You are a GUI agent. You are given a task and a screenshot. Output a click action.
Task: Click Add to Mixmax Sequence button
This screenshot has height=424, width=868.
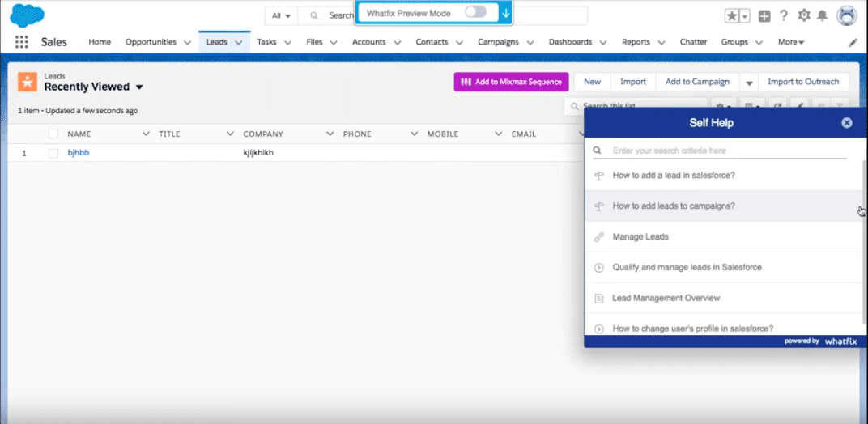(x=512, y=82)
